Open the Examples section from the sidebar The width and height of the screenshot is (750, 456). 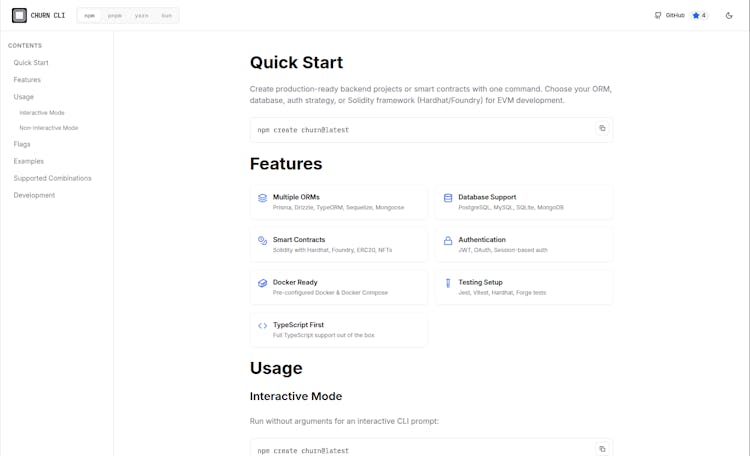click(x=28, y=161)
